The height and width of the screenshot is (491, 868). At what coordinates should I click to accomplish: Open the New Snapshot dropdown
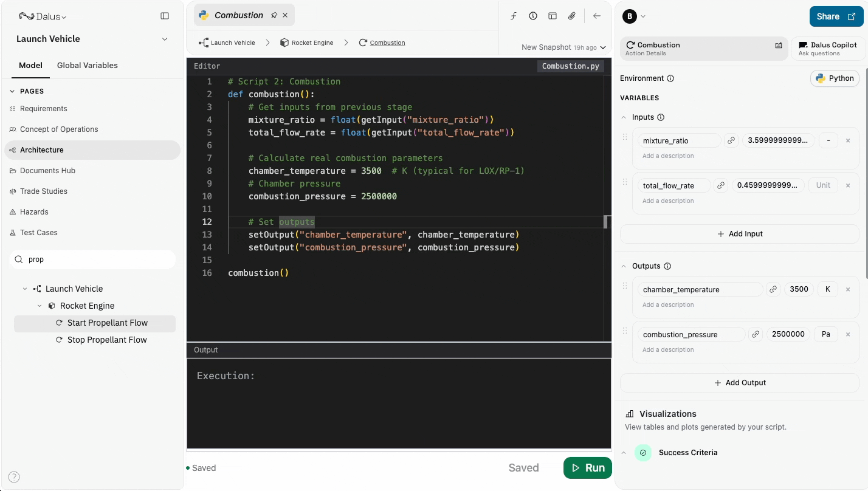click(563, 47)
